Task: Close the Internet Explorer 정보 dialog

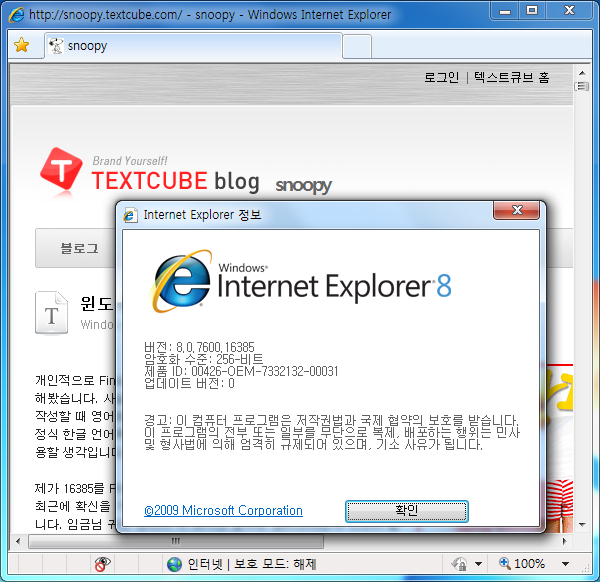Action: pos(517,210)
